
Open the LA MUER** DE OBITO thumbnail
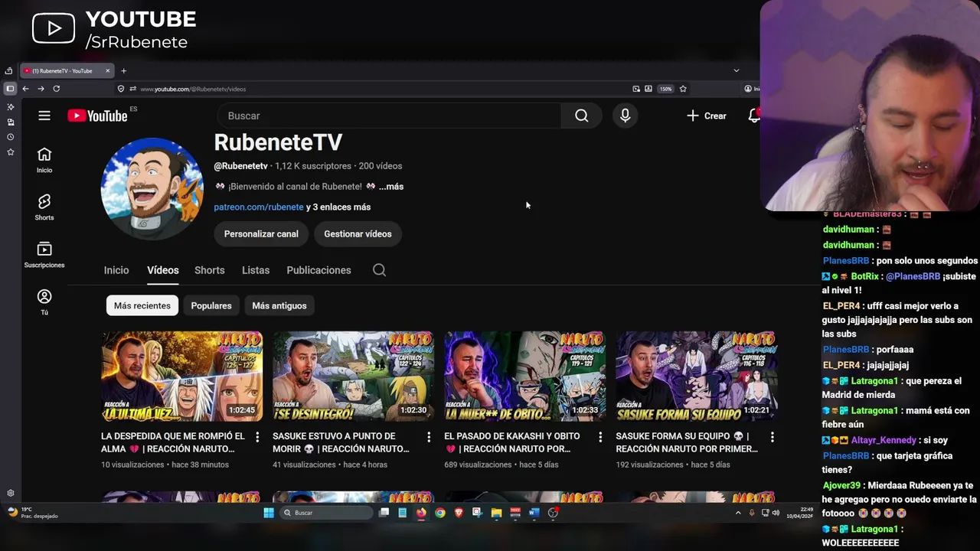(x=525, y=377)
